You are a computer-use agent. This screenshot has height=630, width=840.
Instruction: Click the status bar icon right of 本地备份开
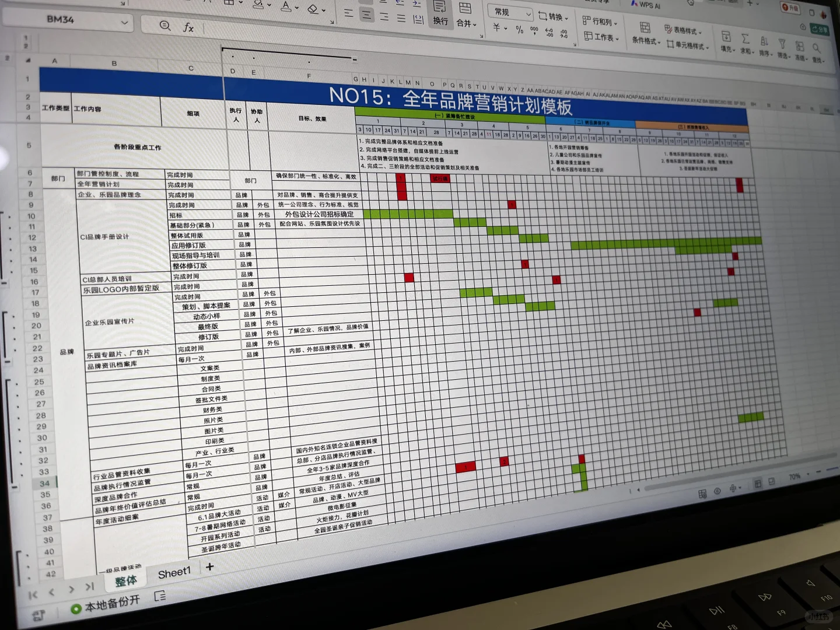click(x=160, y=596)
